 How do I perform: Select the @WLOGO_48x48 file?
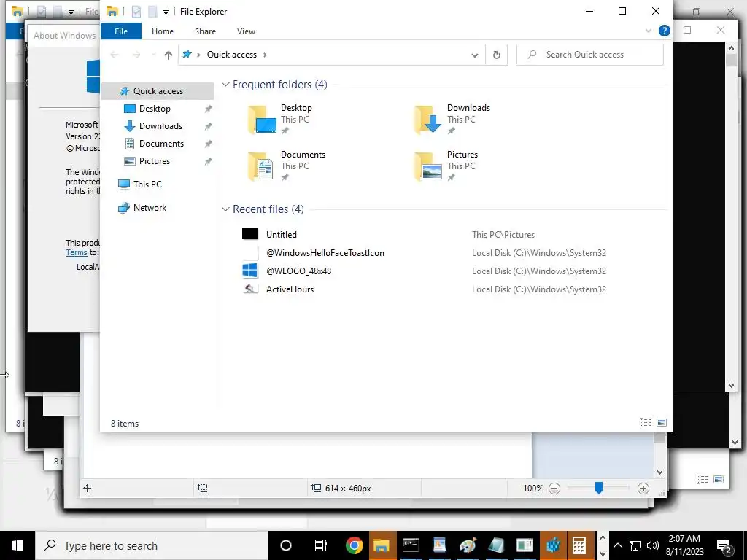(x=298, y=271)
